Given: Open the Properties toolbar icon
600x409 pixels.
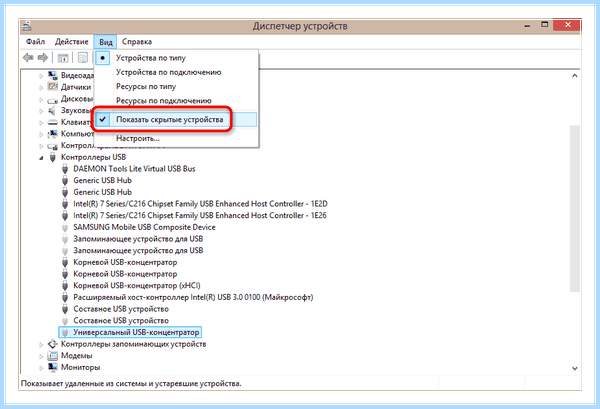Looking at the screenshot, I should point(83,58).
